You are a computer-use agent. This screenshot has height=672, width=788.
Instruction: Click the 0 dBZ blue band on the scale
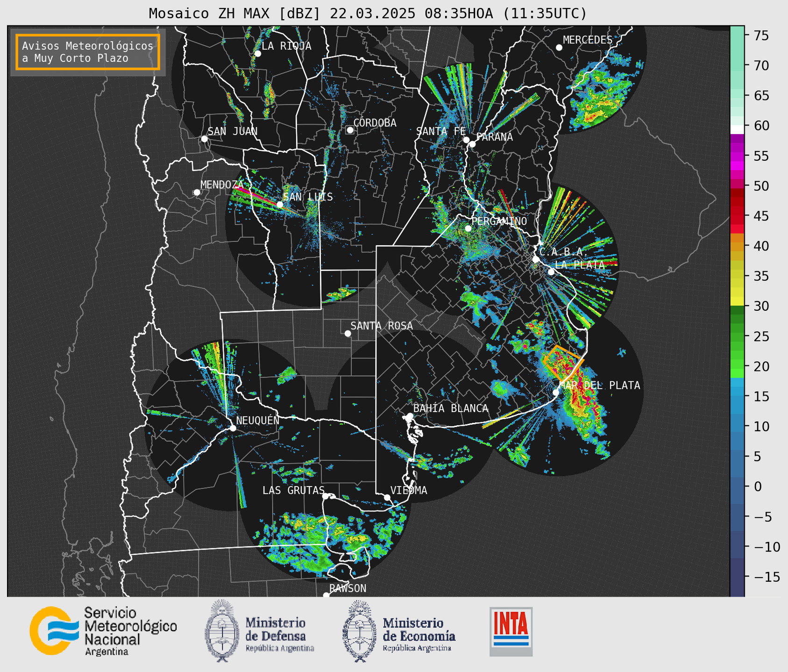click(x=737, y=486)
